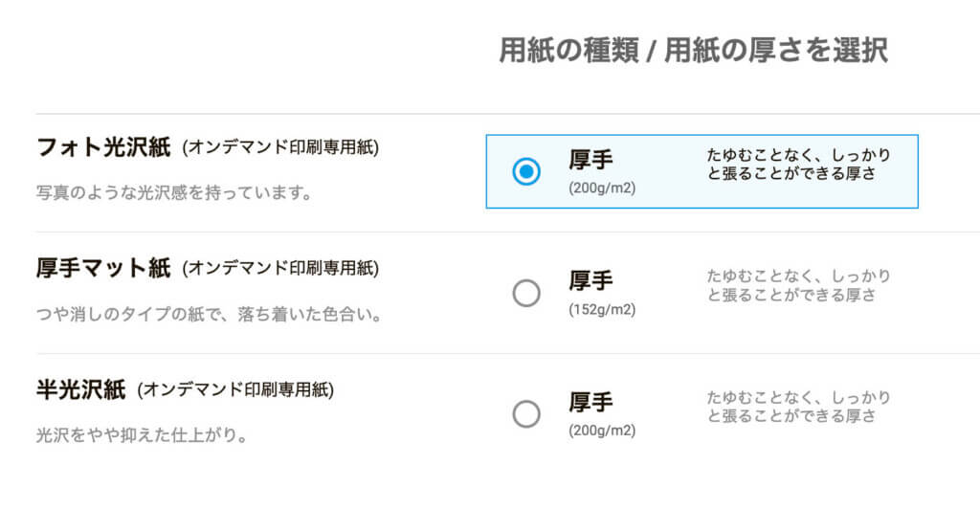
Task: Click the thickness description in the 半光沢紙 row
Action: click(799, 407)
